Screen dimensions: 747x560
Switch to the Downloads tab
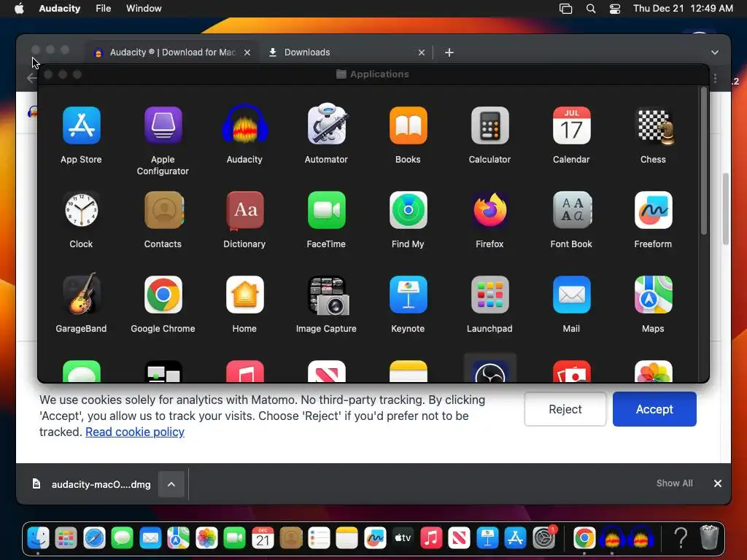(x=347, y=52)
